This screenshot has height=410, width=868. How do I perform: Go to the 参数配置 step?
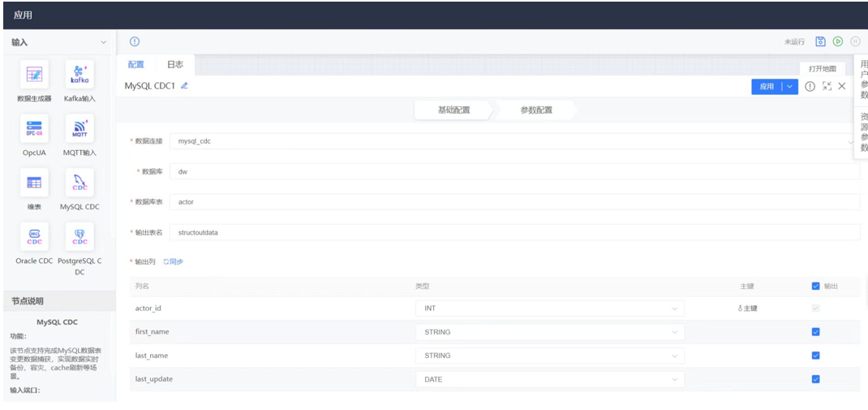(536, 110)
